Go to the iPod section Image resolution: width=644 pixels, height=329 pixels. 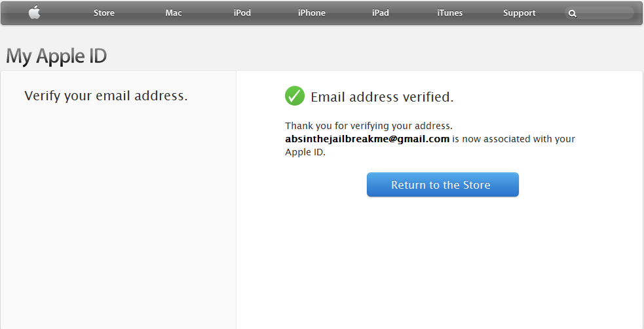pyautogui.click(x=242, y=12)
